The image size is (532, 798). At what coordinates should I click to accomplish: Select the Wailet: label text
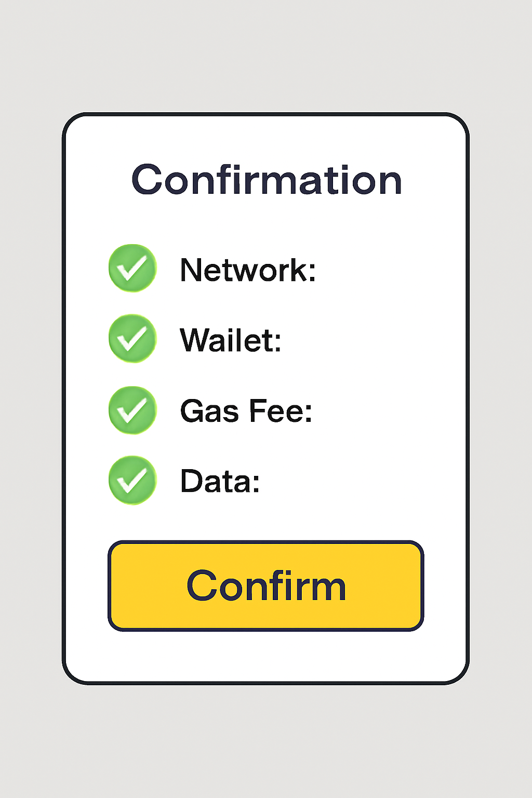click(230, 340)
